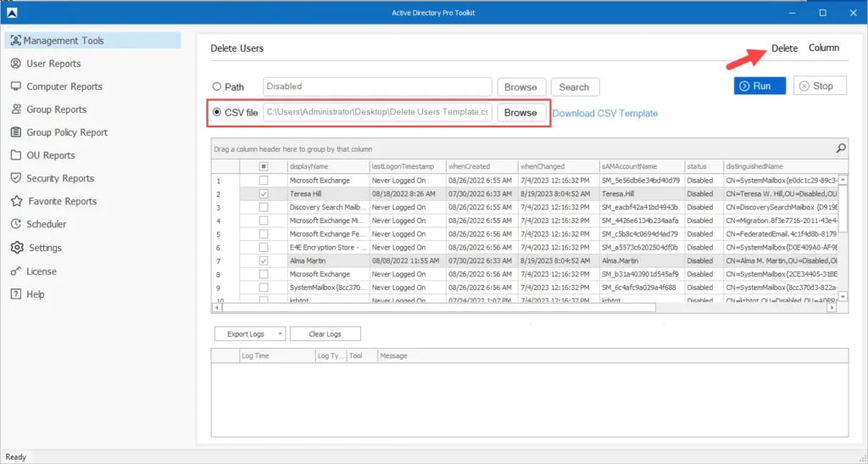Sort by displayName column header
Viewport: 868px width, 464px height.
328,166
